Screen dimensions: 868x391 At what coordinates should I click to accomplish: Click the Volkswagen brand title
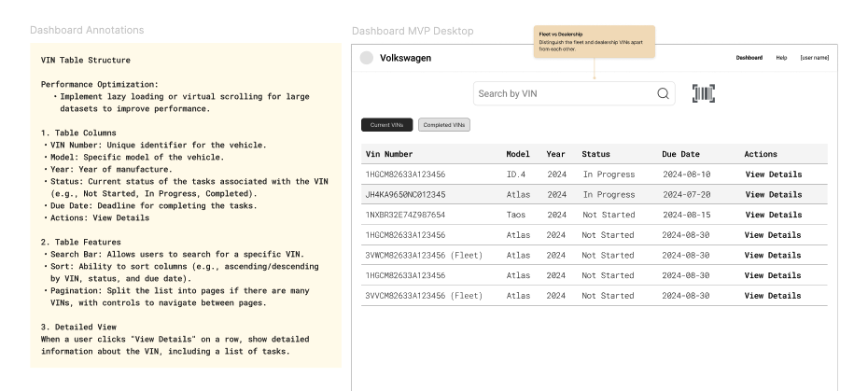[405, 58]
